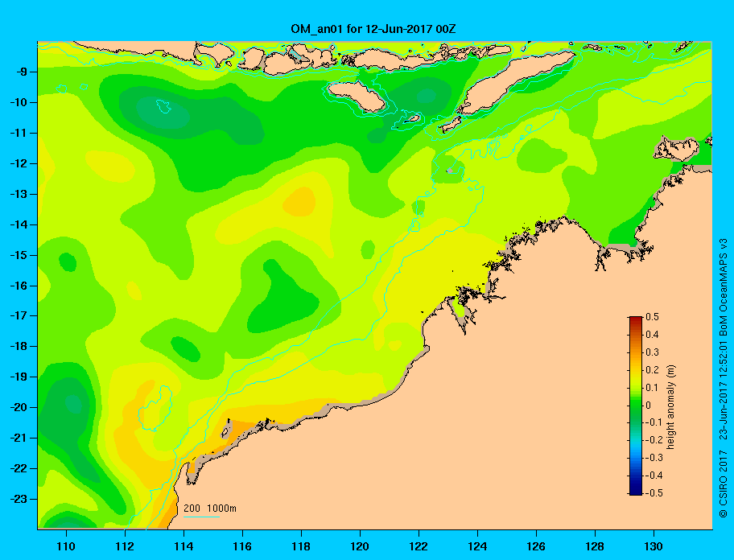Screen dimensions: 734x560
Task: Click latitude axis label -10
Action: pos(19,102)
